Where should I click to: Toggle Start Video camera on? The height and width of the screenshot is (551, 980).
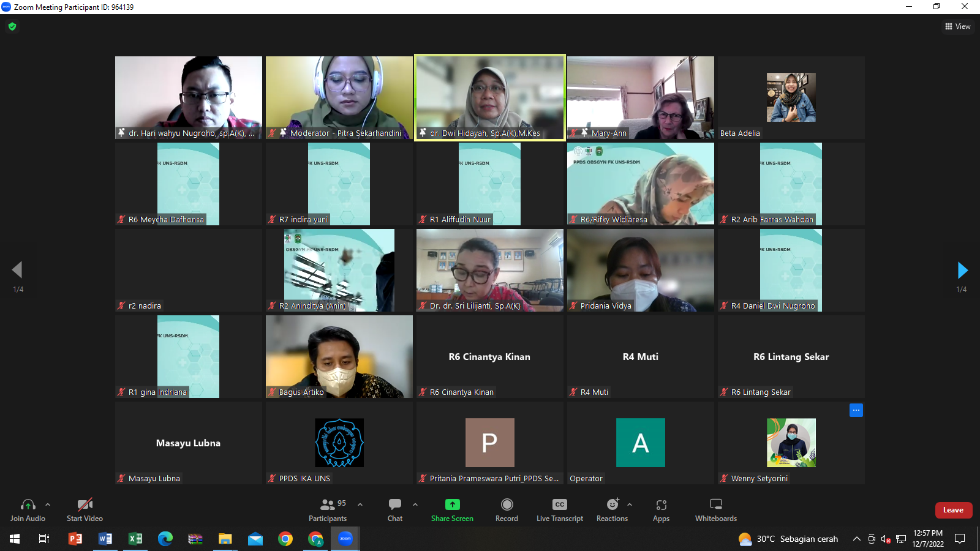coord(85,509)
